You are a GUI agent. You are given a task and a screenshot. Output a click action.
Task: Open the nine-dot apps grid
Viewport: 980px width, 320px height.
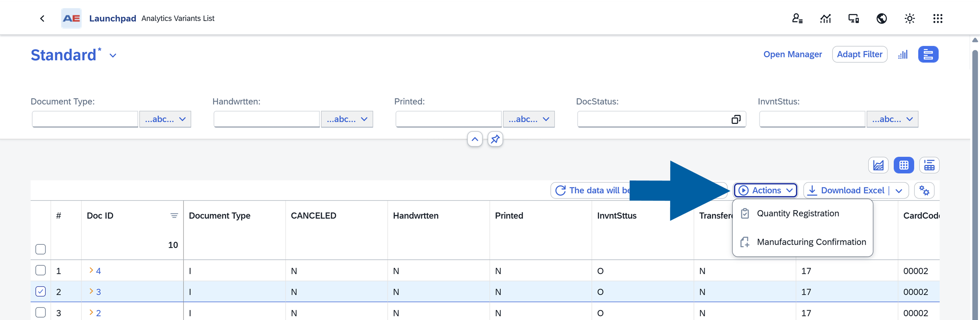click(x=938, y=18)
